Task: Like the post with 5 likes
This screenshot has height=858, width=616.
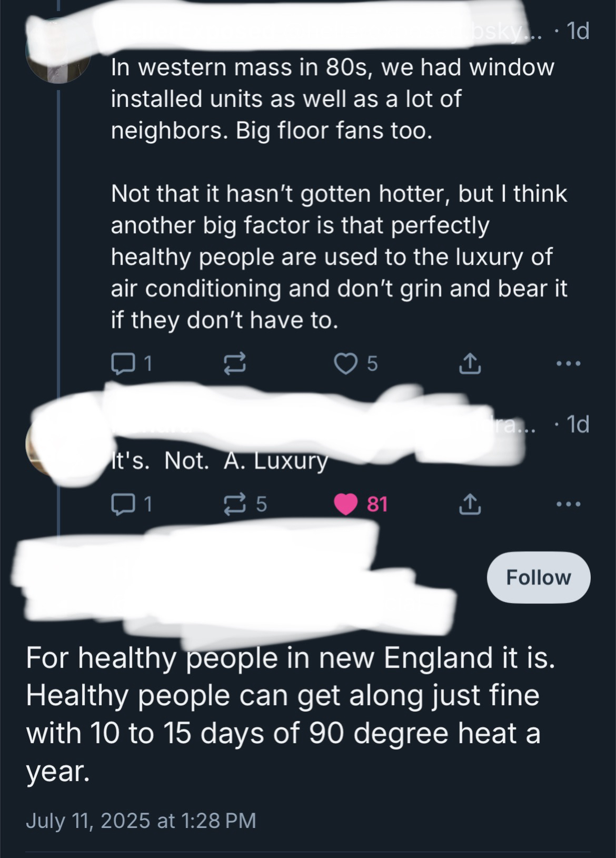Action: point(346,363)
